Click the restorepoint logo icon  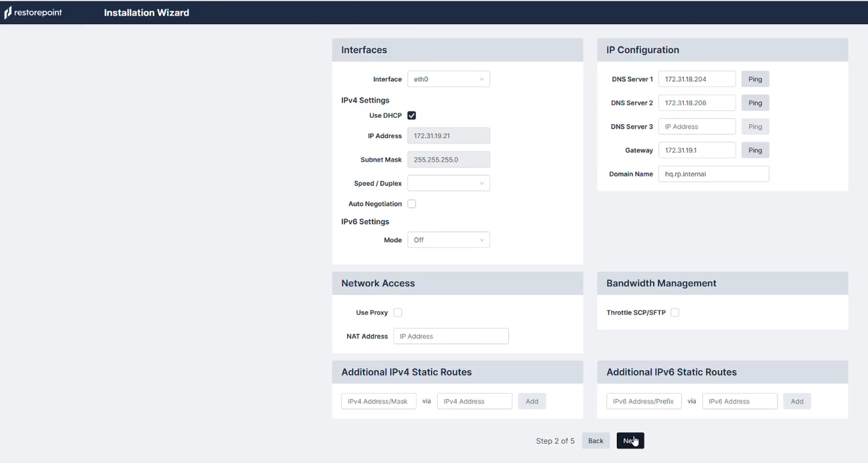point(8,13)
